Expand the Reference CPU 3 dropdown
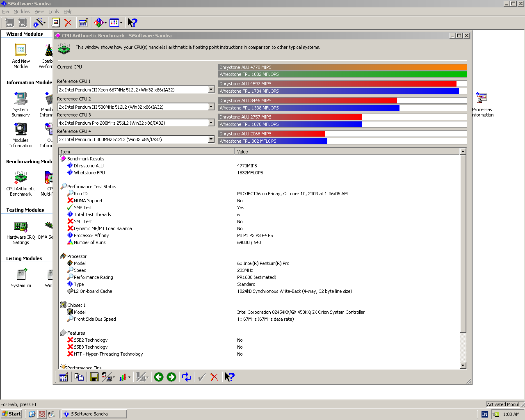 [211, 123]
